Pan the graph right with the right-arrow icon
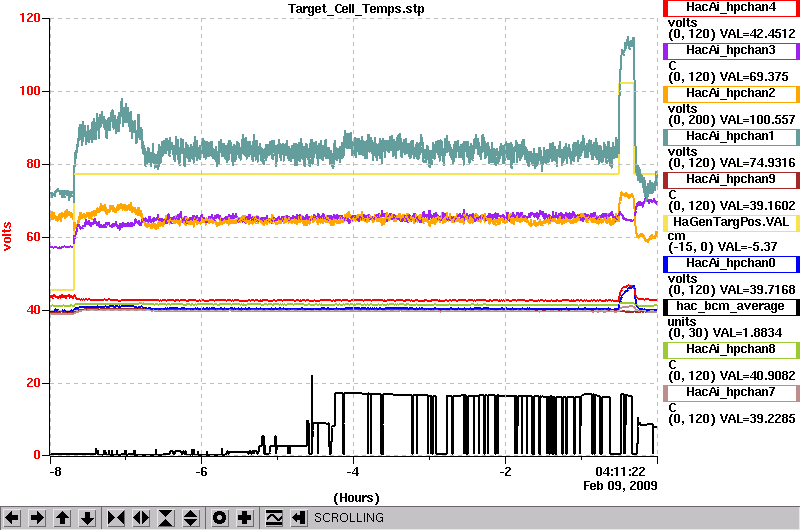800x530 pixels. [37, 518]
